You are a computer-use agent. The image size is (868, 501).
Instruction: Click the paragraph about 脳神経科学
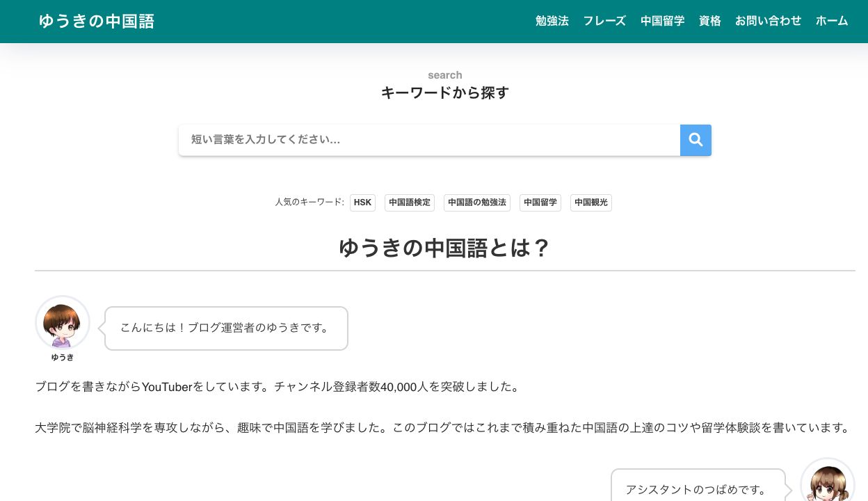pos(443,428)
